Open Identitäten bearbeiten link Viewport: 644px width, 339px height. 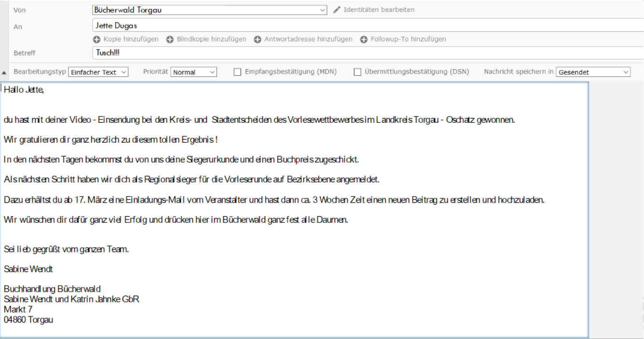pyautogui.click(x=379, y=10)
